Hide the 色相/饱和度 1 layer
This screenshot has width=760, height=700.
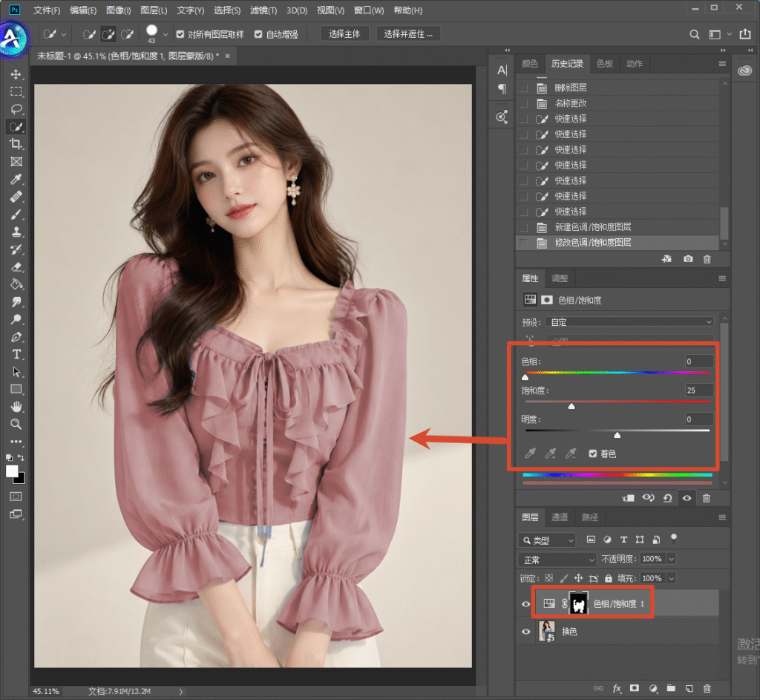tap(525, 604)
